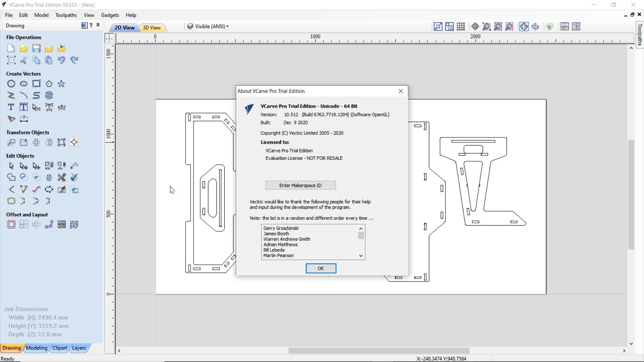644x362 pixels.
Task: Open the Join vectors tool
Action: point(11,201)
